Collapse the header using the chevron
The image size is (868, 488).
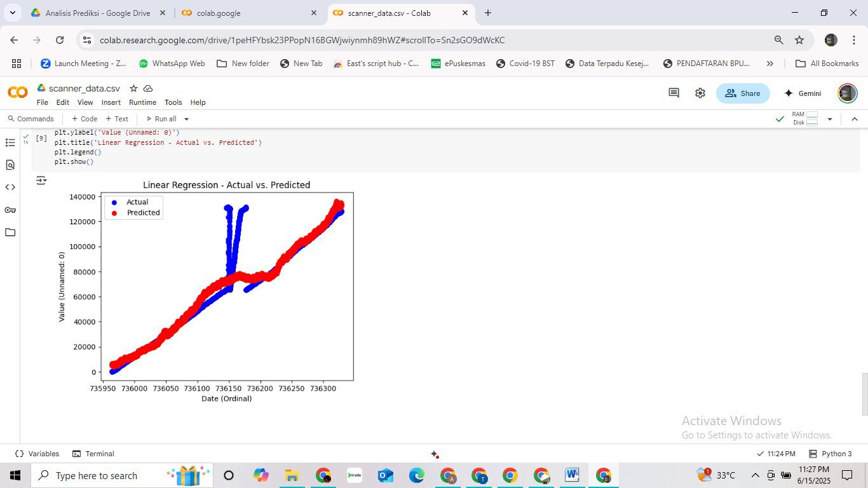(854, 119)
